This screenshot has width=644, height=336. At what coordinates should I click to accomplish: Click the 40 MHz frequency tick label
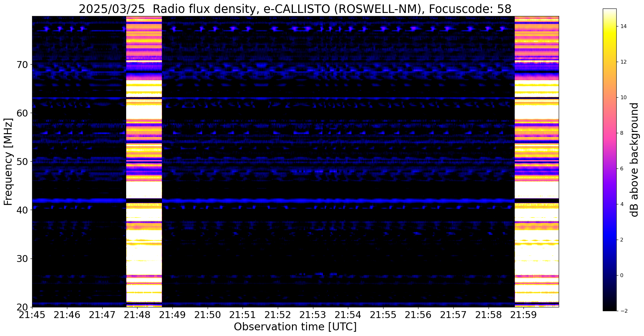[22, 210]
